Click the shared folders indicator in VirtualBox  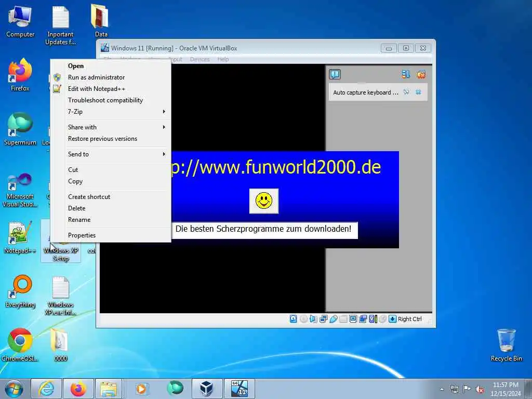(x=343, y=319)
